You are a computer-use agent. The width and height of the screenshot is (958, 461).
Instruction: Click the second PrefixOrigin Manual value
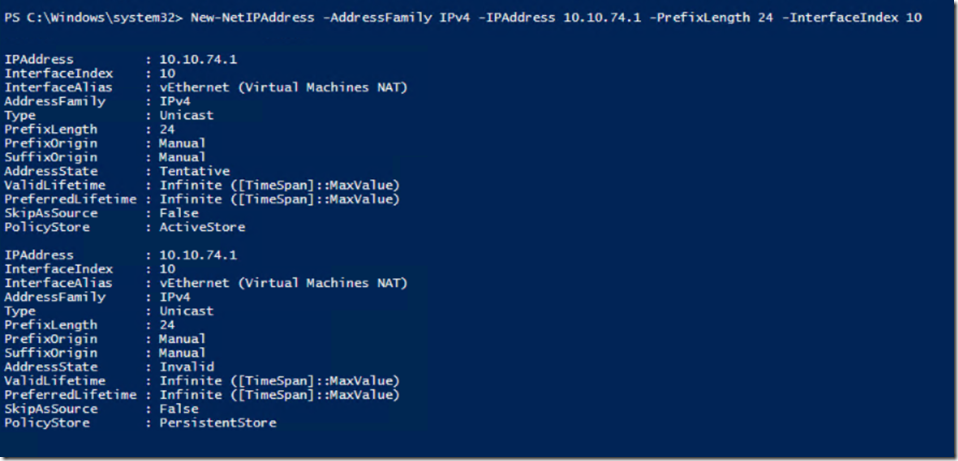[183, 339]
